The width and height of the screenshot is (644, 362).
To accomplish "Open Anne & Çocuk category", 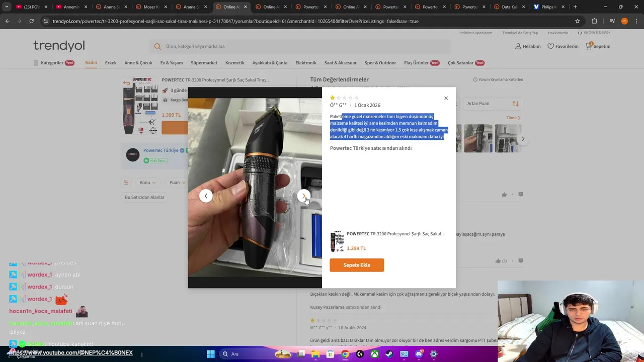I will coord(138,63).
